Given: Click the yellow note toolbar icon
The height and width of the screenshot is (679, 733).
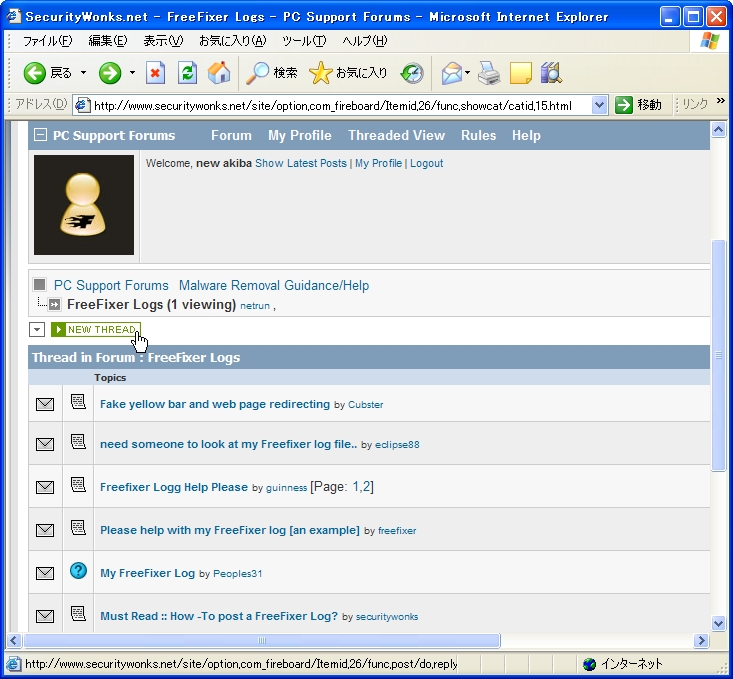Looking at the screenshot, I should click(520, 73).
